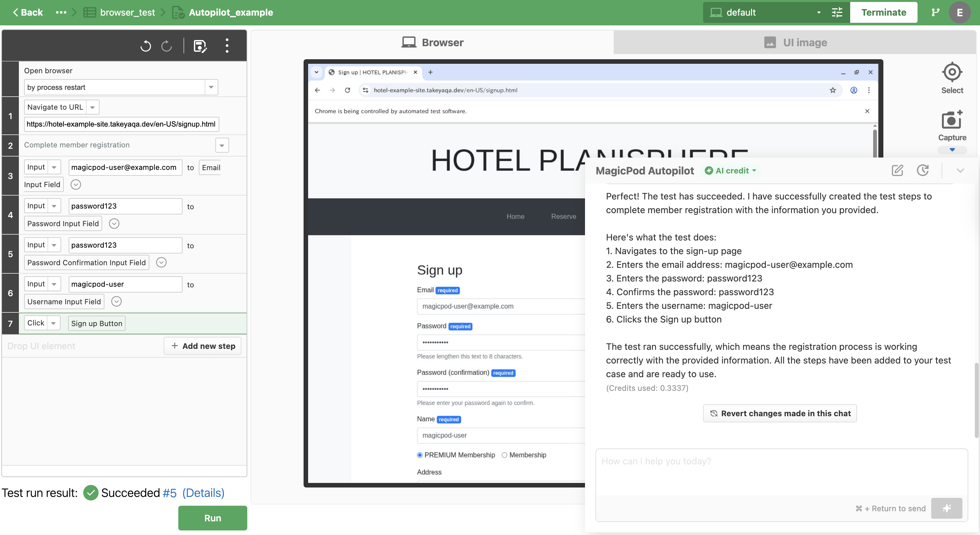980x535 pixels.
Task: Activate the Select element tool
Action: click(952, 78)
